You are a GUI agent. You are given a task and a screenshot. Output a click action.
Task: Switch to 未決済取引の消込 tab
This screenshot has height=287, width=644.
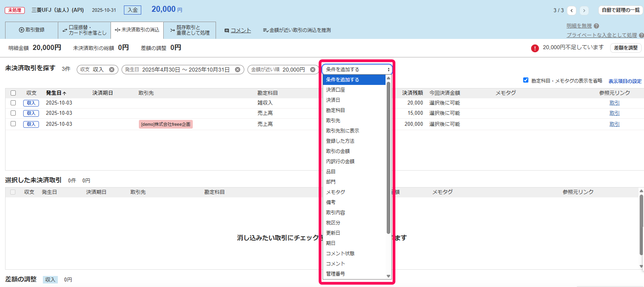click(x=137, y=30)
